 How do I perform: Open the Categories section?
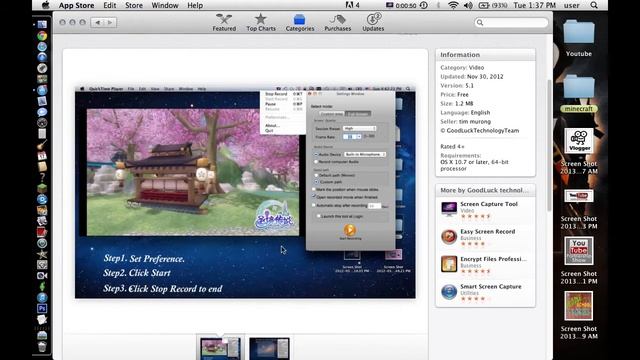(x=300, y=22)
